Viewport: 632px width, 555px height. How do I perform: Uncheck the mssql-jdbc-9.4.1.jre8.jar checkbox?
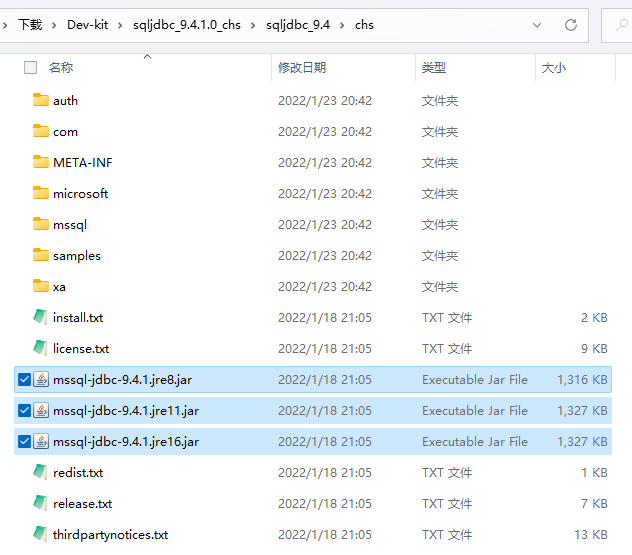click(x=24, y=379)
